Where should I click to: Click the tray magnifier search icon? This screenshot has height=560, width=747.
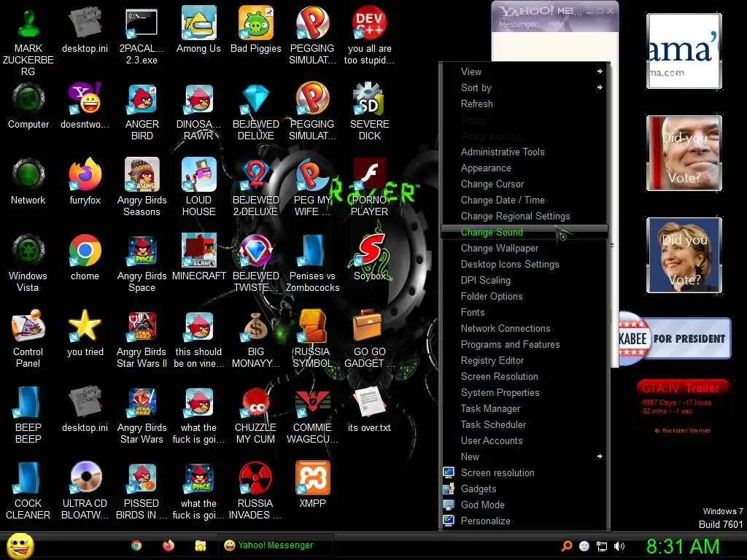coord(566,546)
